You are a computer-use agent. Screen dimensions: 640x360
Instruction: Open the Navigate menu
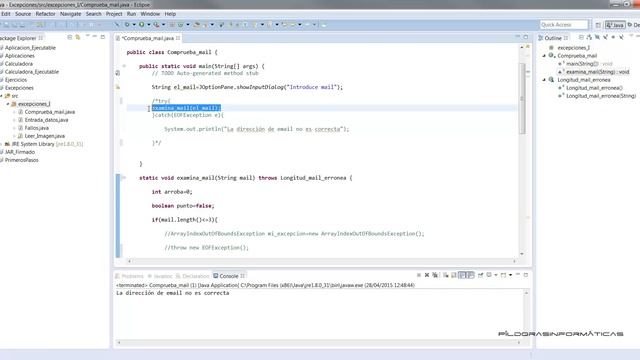tap(70, 14)
